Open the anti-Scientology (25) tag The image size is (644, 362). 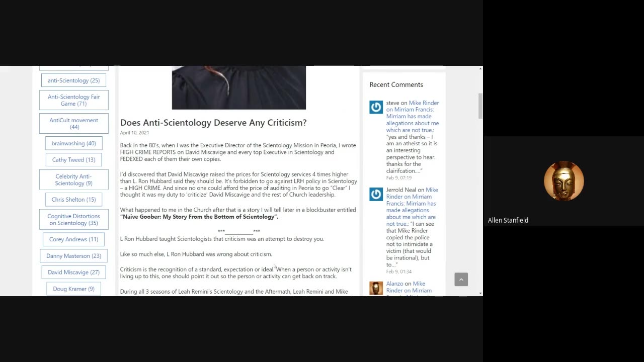coord(73,80)
